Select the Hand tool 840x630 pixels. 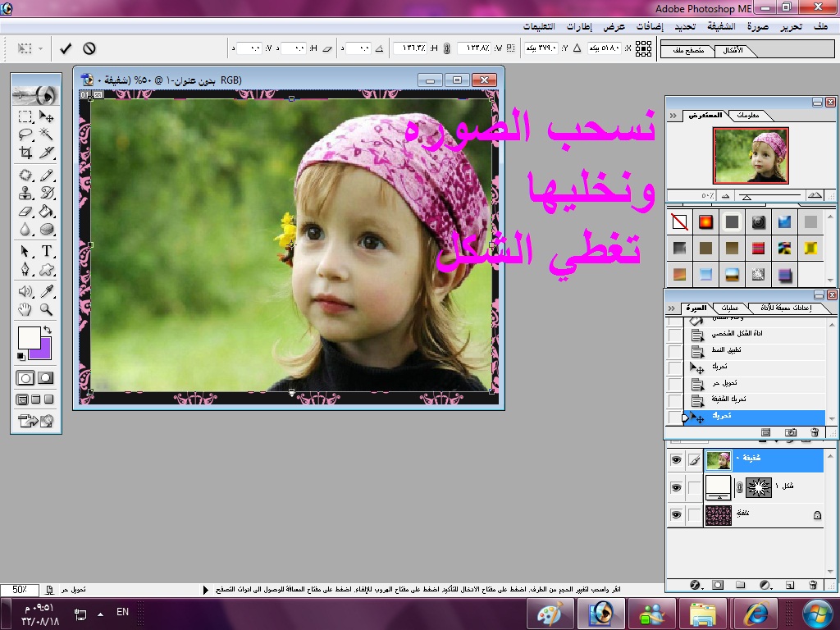click(25, 309)
